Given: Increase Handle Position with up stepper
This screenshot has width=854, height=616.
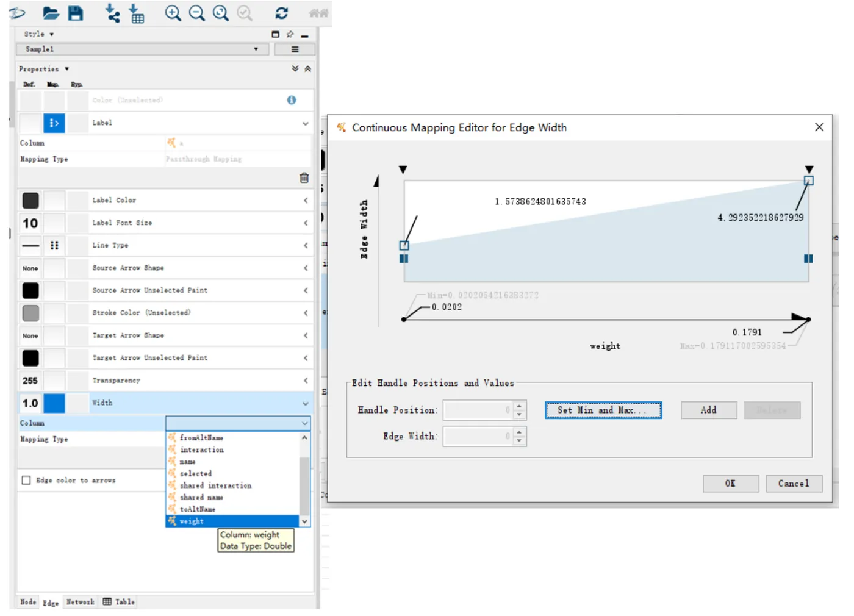Looking at the screenshot, I should click(x=519, y=406).
